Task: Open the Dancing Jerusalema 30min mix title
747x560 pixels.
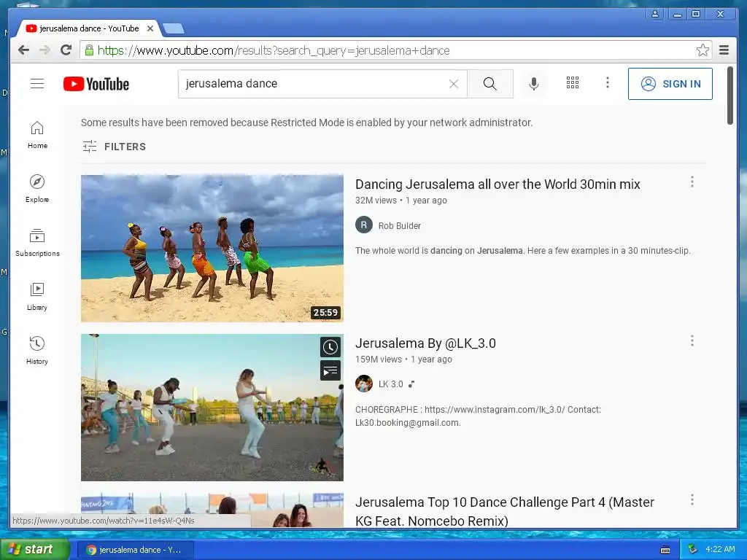Action: [x=498, y=184]
